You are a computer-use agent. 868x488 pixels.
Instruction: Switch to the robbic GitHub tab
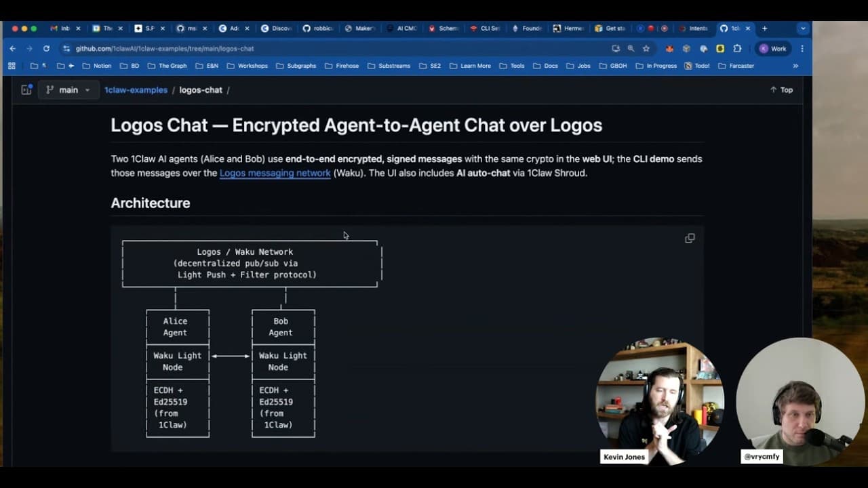click(317, 28)
